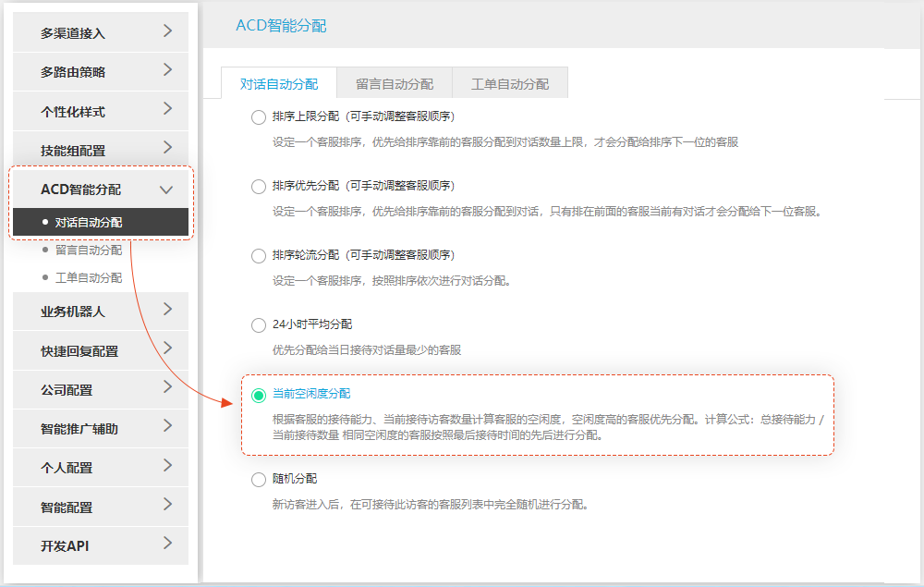Open the 智能推广辅助 menu item
The height and width of the screenshot is (587, 924).
click(101, 428)
